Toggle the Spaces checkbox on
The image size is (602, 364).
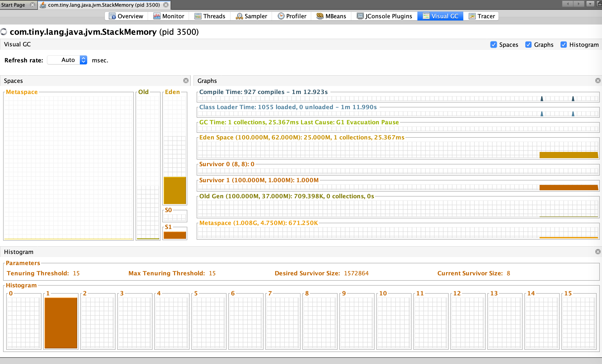(x=494, y=44)
